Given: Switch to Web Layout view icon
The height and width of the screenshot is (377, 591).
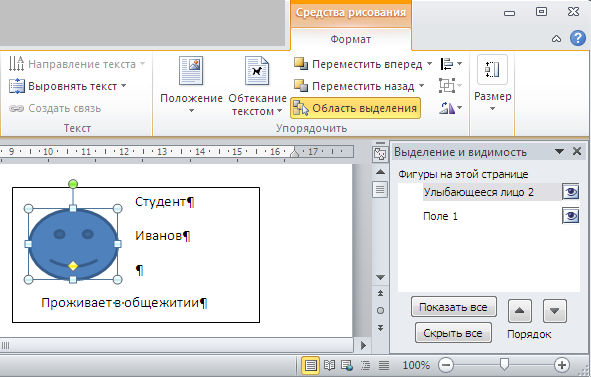Looking at the screenshot, I should [347, 365].
